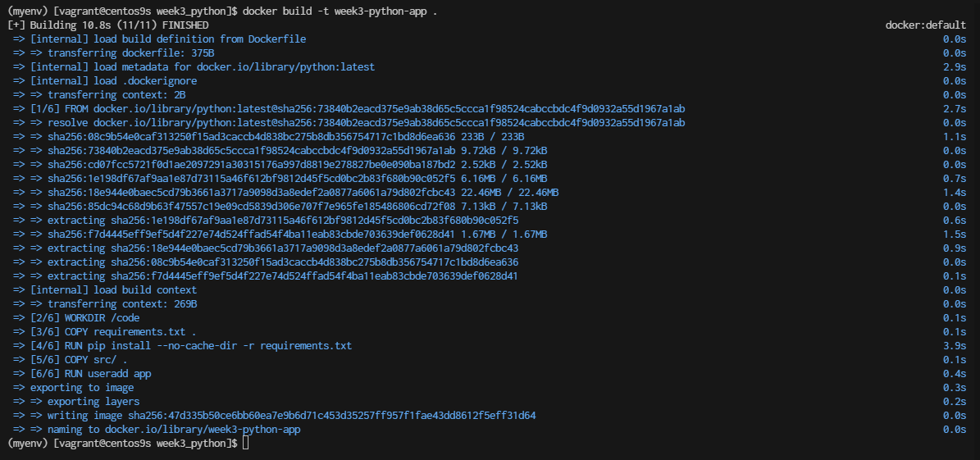Click the naming to docker.io/library/week3-python-app line
Viewport: 980px width, 460px height.
(157, 430)
